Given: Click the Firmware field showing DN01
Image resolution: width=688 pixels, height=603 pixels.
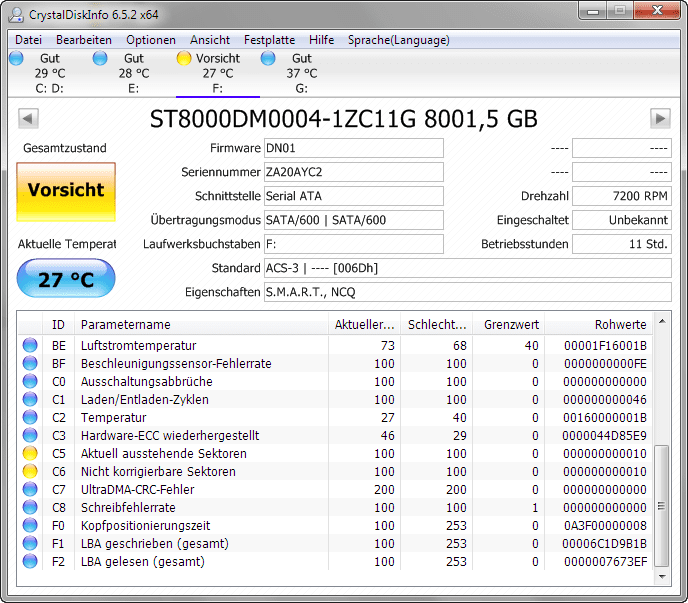Looking at the screenshot, I should coord(354,148).
